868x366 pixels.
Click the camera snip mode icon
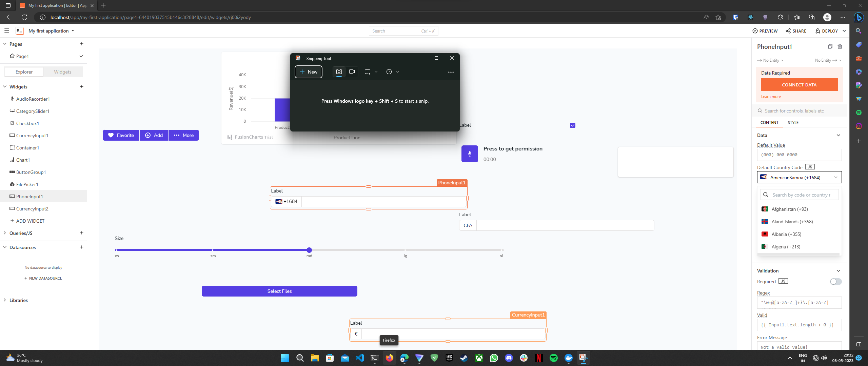(x=339, y=72)
